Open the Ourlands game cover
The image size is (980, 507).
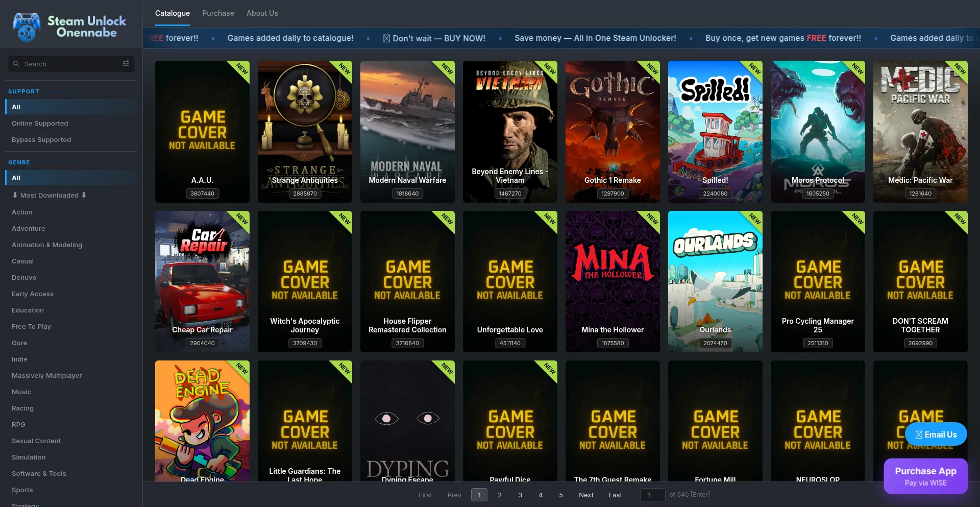(715, 281)
